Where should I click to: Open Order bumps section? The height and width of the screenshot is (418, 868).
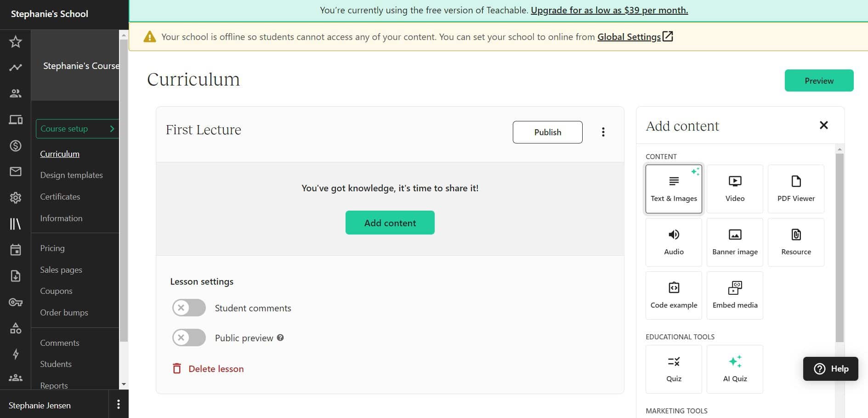64,313
